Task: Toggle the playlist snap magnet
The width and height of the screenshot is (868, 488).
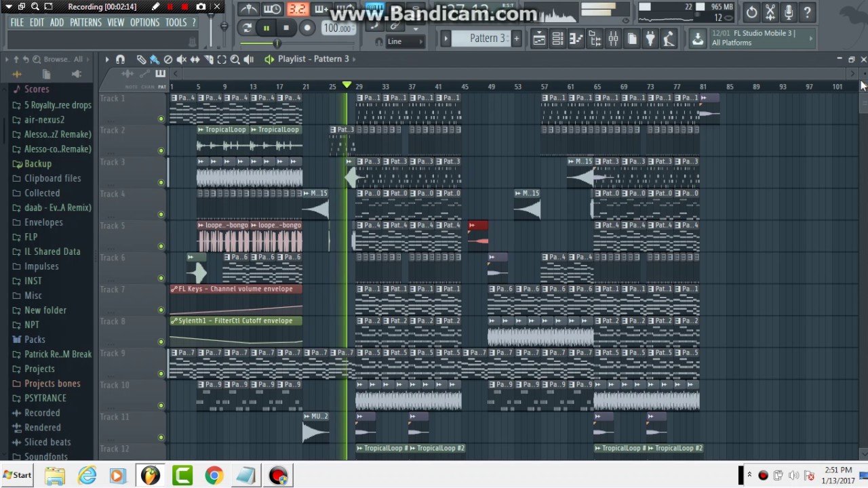Action: [x=120, y=60]
